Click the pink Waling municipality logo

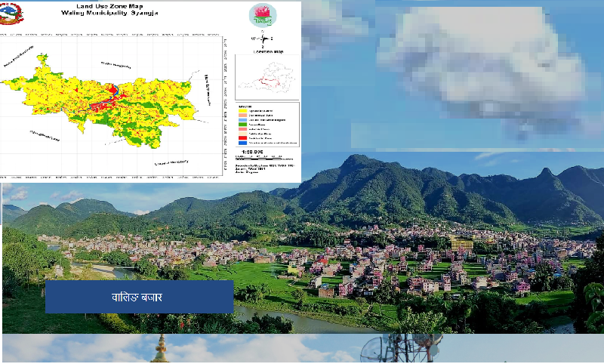[263, 15]
